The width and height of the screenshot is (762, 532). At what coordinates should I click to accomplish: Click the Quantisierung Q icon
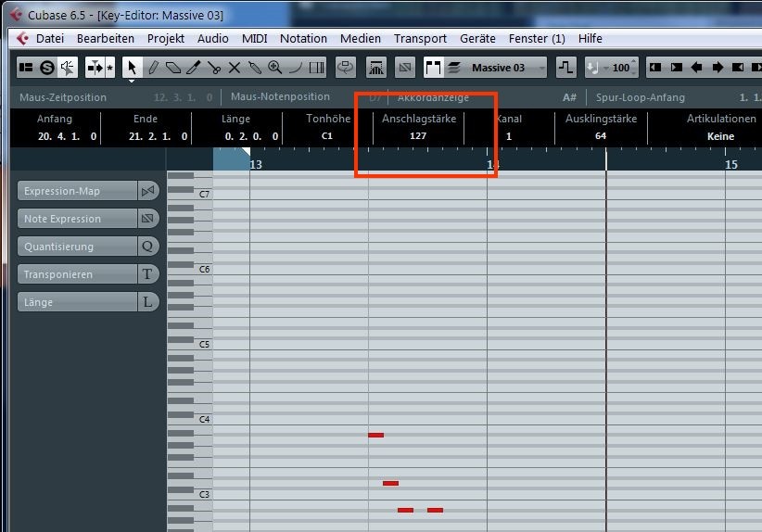[147, 247]
